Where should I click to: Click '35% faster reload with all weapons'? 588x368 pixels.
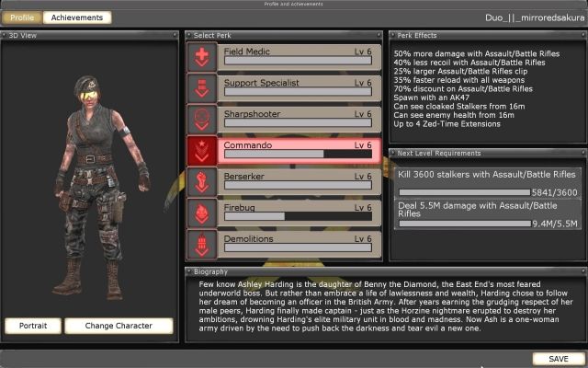pos(459,80)
